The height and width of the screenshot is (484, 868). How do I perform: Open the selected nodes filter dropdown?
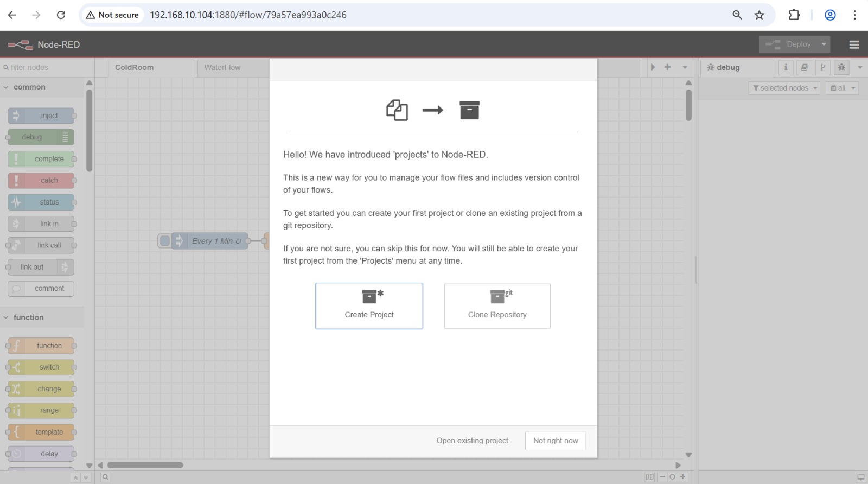pos(784,88)
